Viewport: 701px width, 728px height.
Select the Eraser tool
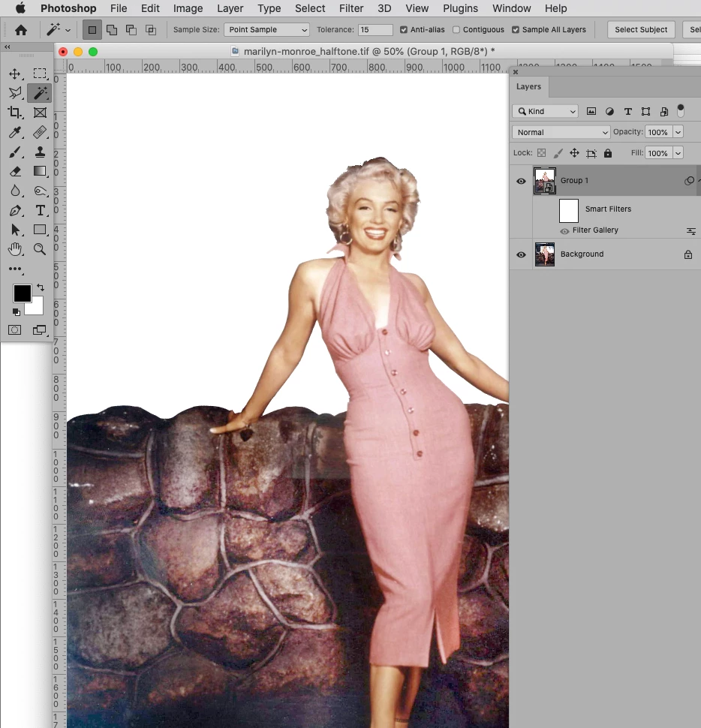15,171
